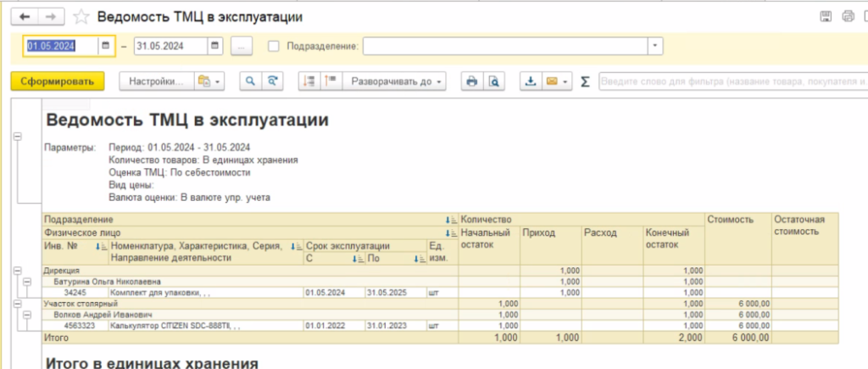Open print preview of the report
Viewport: 868px width, 369px height.
click(493, 81)
